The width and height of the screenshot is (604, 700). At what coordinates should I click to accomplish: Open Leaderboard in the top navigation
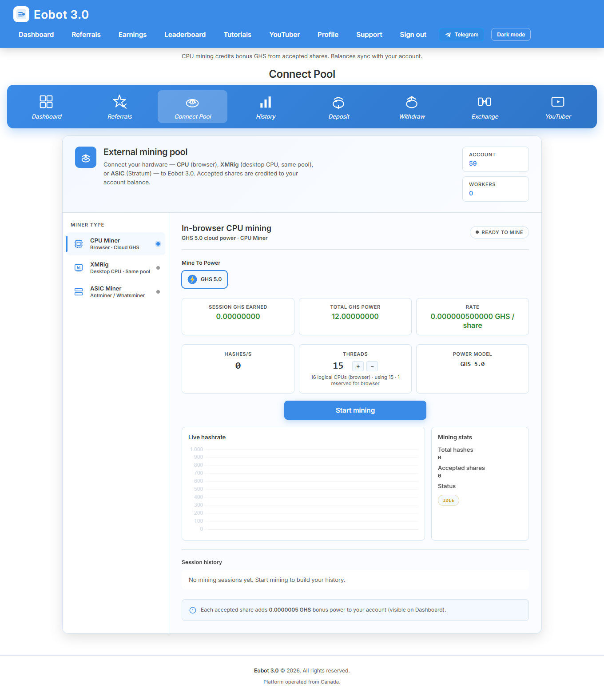pos(185,35)
